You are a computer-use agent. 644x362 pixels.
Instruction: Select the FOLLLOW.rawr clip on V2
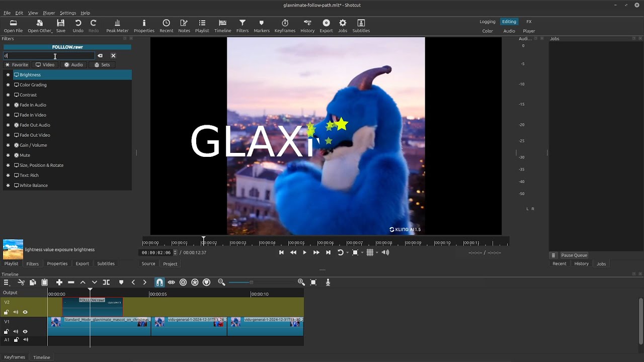(93, 307)
